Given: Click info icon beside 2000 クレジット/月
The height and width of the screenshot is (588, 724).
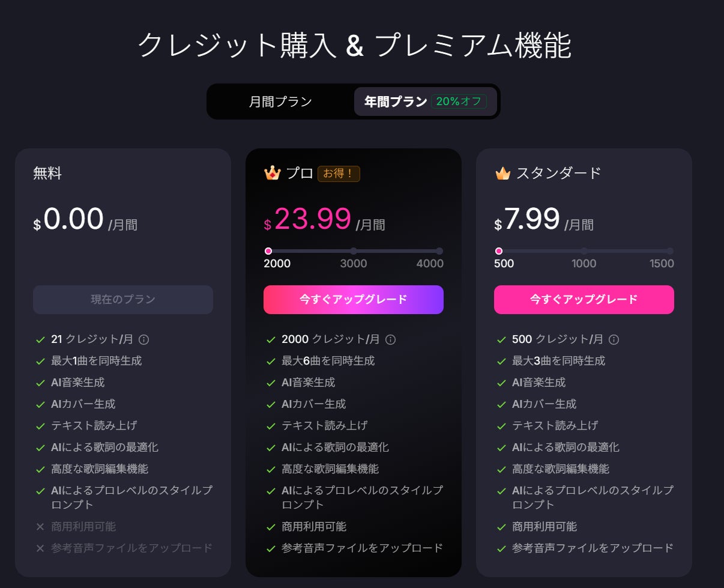Looking at the screenshot, I should point(390,339).
